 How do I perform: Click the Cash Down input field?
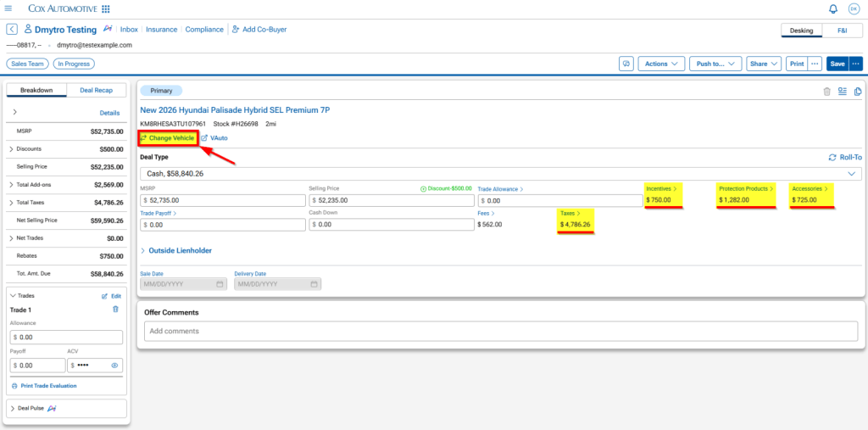(392, 225)
